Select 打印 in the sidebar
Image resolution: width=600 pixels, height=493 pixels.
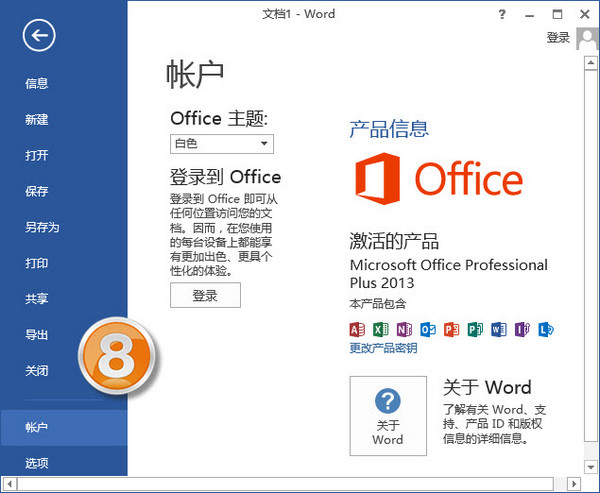click(37, 263)
